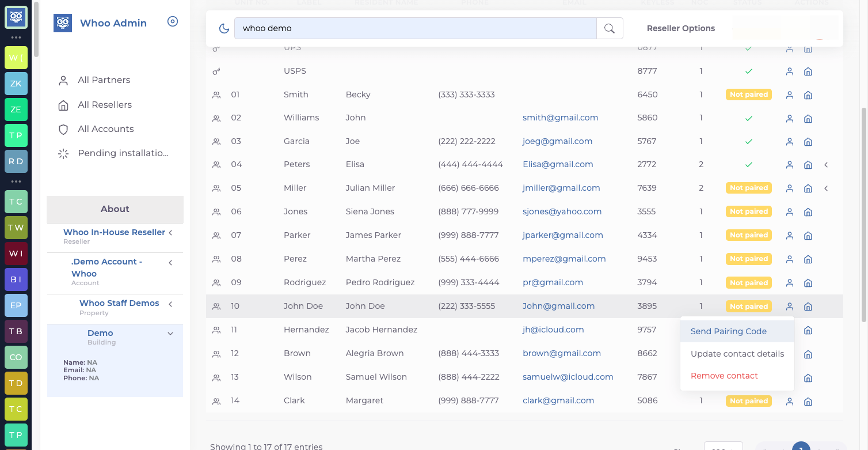Click the home icon for unit 06 Jones
This screenshot has width=868, height=450.
808,211
